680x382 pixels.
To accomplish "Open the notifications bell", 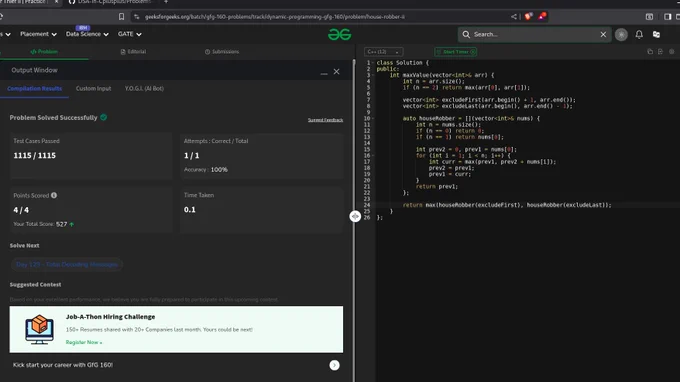I will click(x=639, y=34).
